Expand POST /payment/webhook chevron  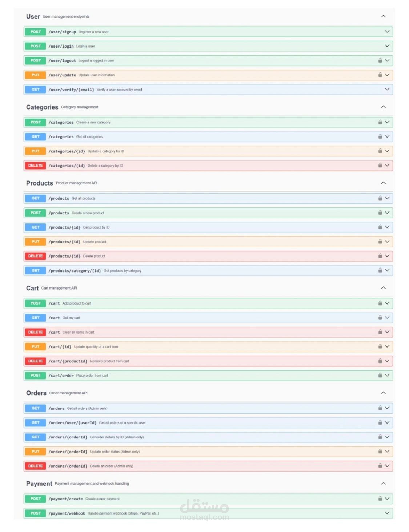387,513
